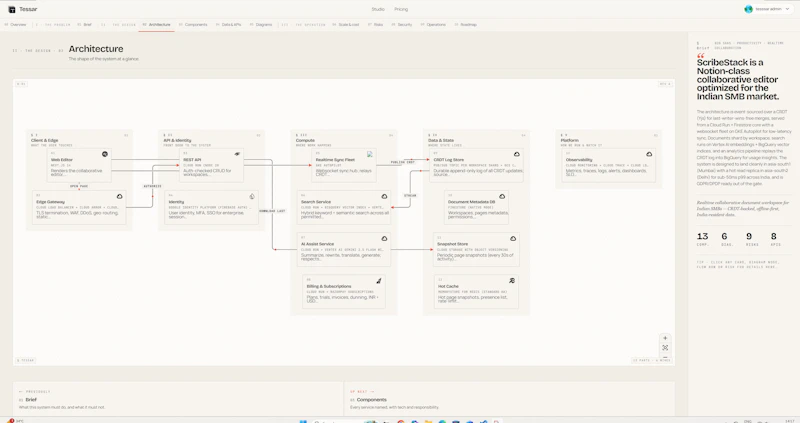The width and height of the screenshot is (800, 423).
Task: Switch to the Components tab
Action: point(193,24)
